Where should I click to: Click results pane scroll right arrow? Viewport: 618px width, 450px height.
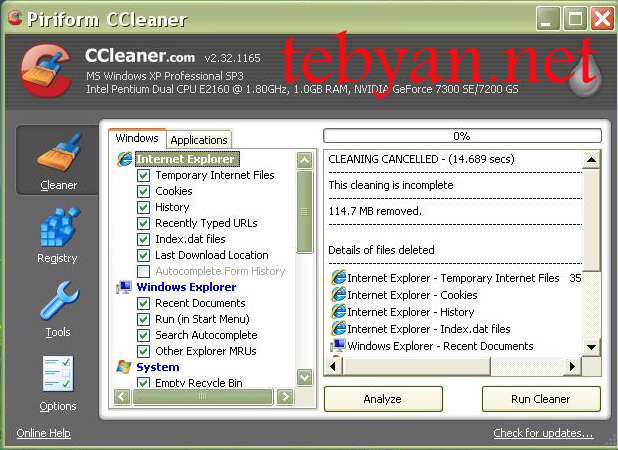click(573, 366)
